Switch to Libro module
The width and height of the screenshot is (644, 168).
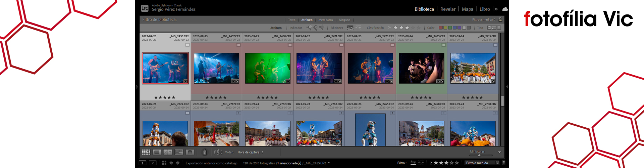click(485, 9)
